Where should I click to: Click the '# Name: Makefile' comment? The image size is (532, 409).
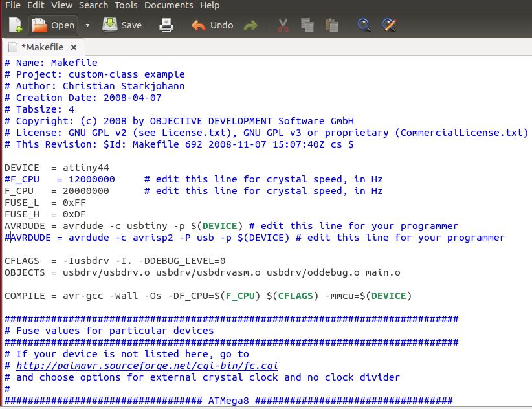(51, 63)
